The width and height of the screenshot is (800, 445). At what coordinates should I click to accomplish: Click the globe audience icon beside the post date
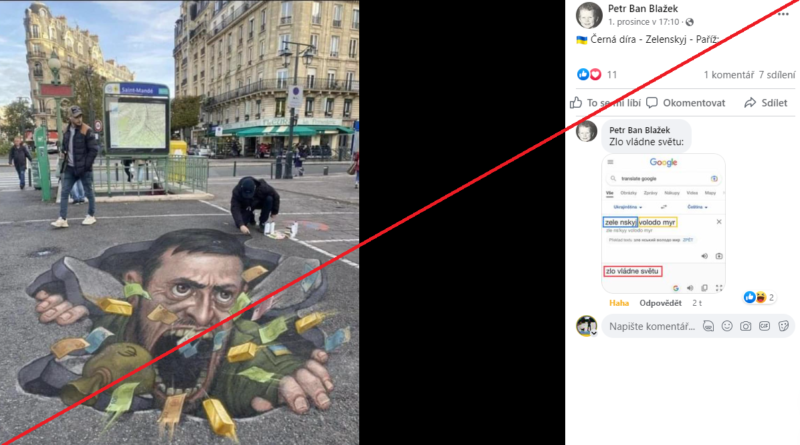coord(690,22)
